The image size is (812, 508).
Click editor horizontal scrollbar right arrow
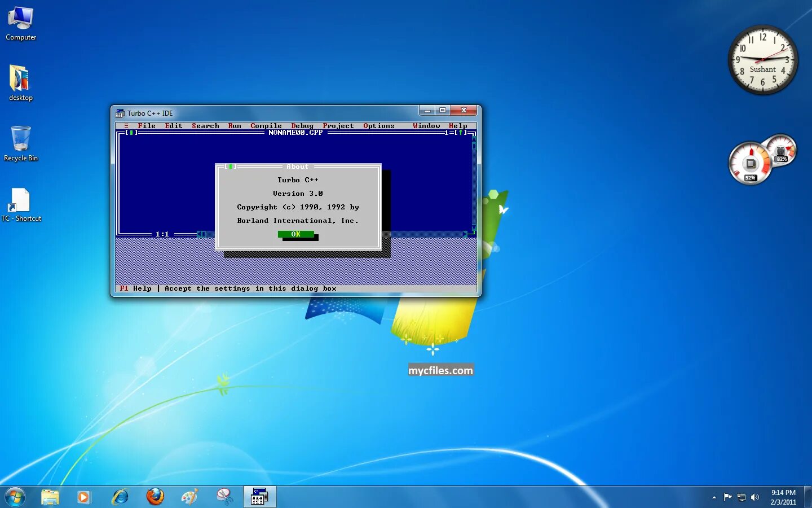point(465,234)
